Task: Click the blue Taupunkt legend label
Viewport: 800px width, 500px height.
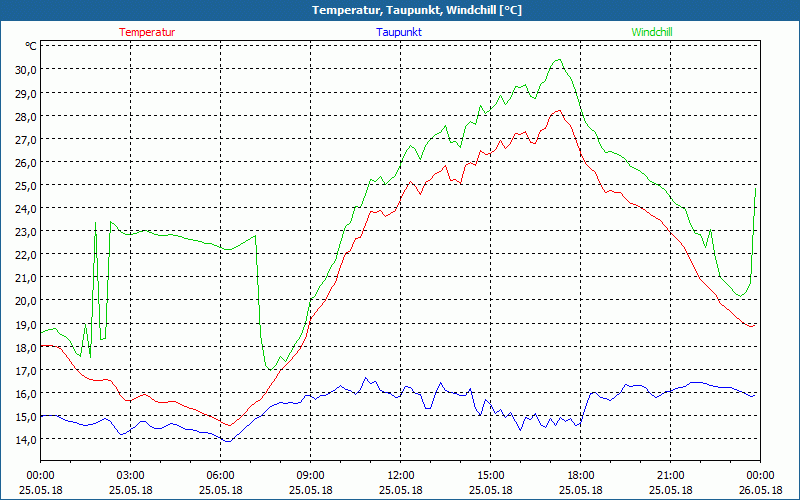Action: 399,32
